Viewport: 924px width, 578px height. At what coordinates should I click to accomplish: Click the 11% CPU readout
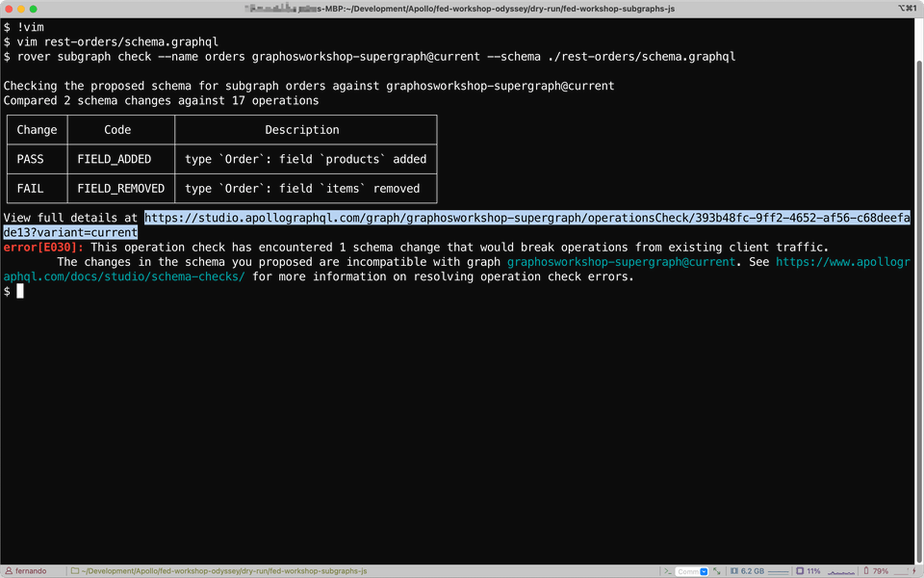point(813,571)
